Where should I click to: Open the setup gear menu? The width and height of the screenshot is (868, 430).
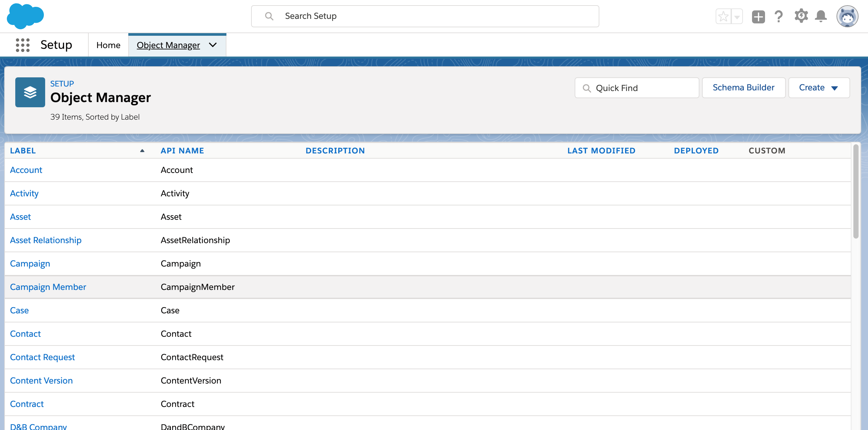point(801,16)
